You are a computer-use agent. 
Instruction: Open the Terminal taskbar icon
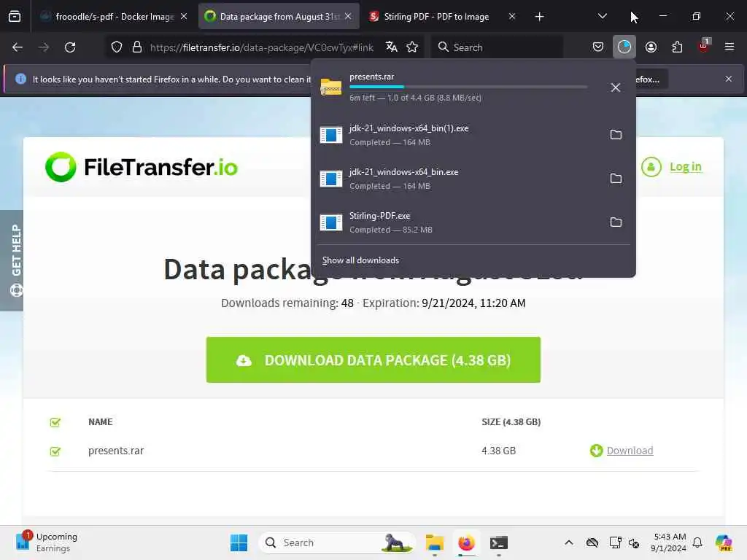[x=498, y=542]
